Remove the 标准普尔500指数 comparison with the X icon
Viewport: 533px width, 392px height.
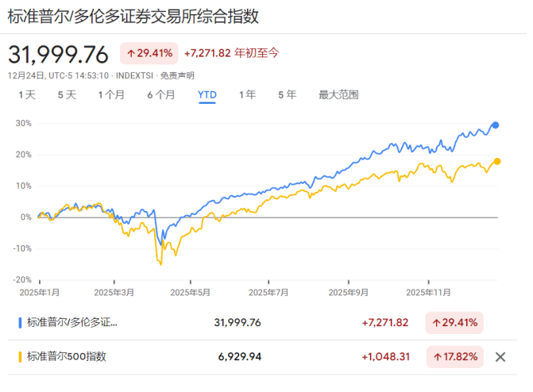pyautogui.click(x=500, y=357)
